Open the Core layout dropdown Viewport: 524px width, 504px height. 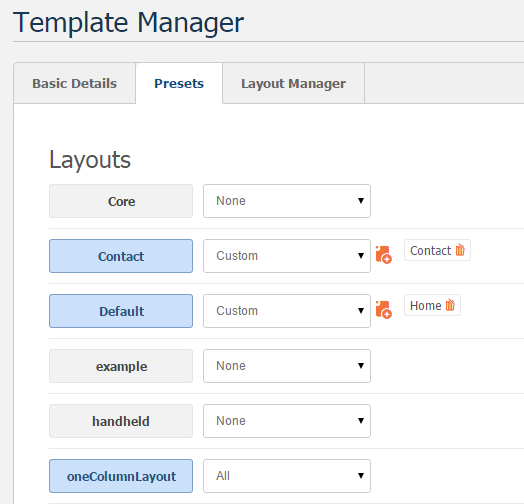click(x=287, y=201)
